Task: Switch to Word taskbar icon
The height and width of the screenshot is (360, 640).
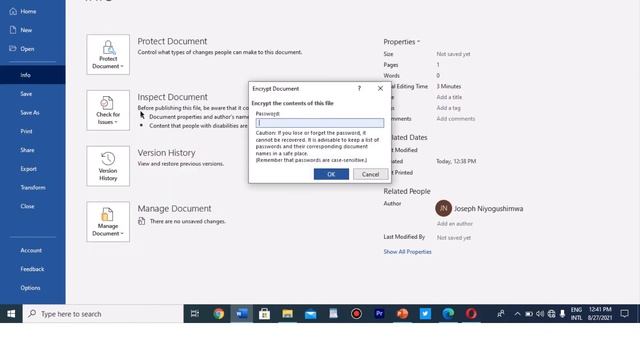Action: (242, 313)
